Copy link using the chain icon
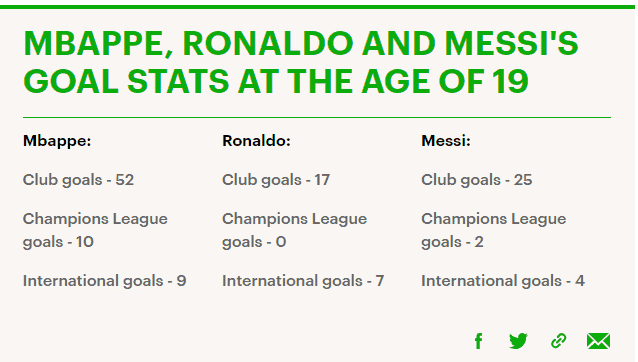Image resolution: width=638 pixels, height=362 pixels. pyautogui.click(x=558, y=341)
